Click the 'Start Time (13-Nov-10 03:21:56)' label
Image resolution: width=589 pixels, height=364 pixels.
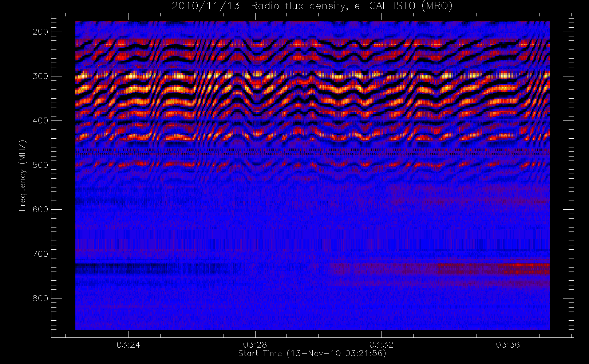click(312, 353)
